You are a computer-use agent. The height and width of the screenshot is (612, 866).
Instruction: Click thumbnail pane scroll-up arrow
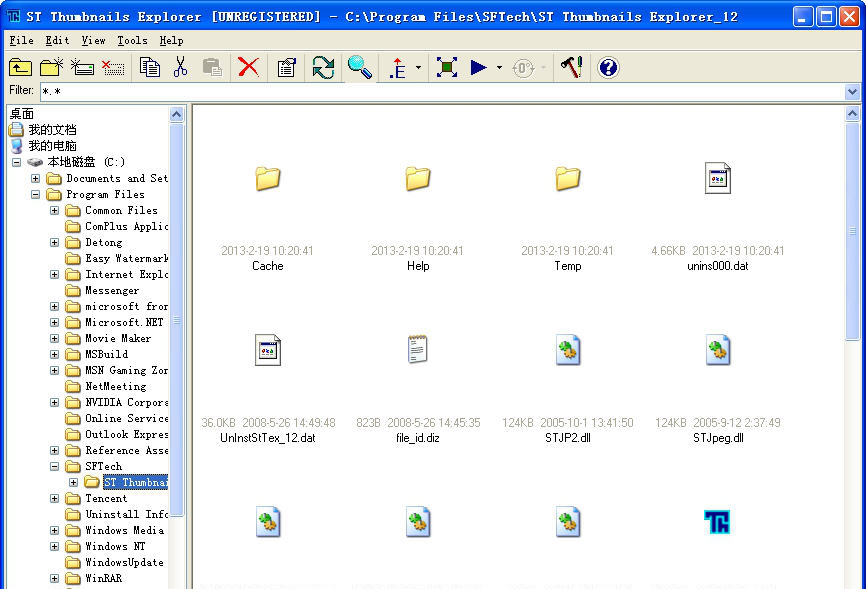click(852, 114)
